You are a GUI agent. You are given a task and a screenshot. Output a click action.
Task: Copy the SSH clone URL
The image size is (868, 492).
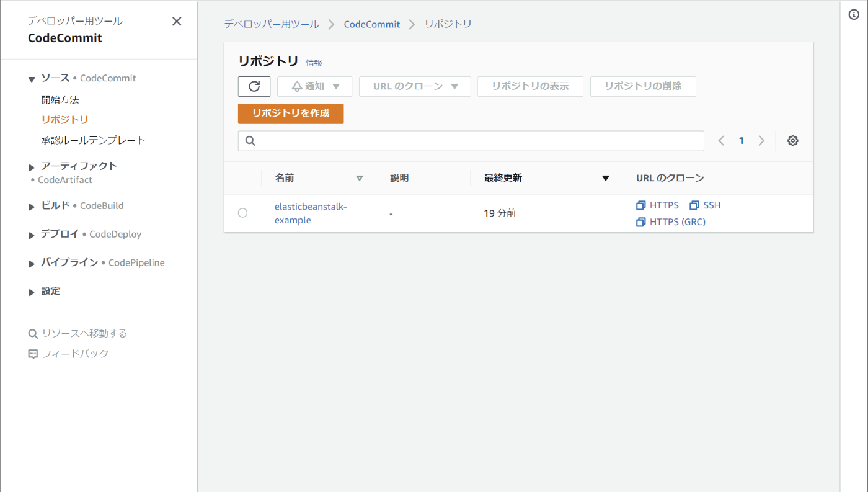point(705,205)
